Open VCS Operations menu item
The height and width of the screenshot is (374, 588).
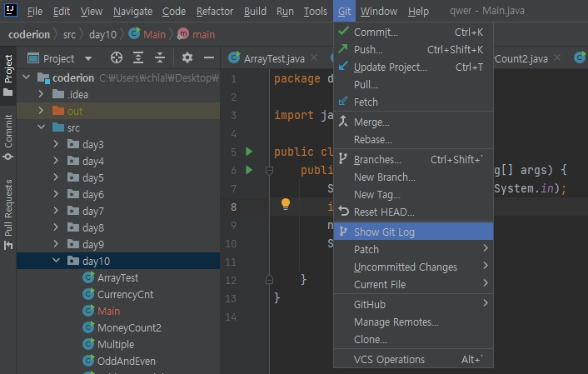coord(413,359)
